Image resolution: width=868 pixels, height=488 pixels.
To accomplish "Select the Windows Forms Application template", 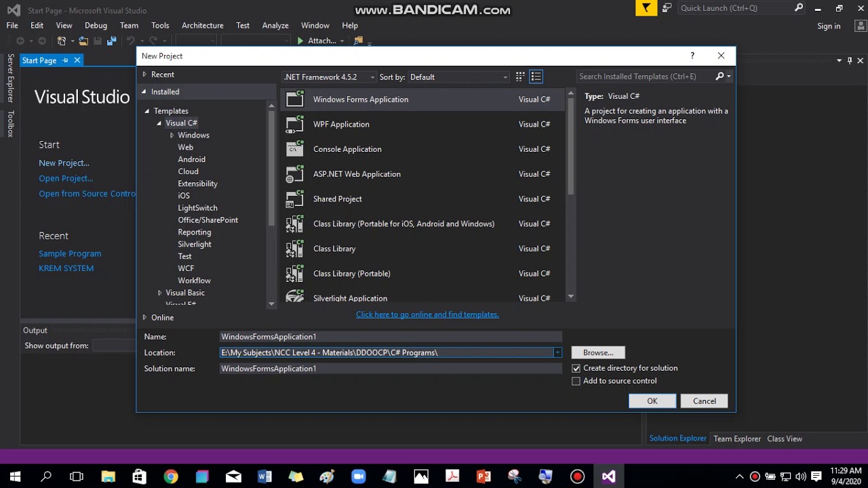I will (x=423, y=100).
